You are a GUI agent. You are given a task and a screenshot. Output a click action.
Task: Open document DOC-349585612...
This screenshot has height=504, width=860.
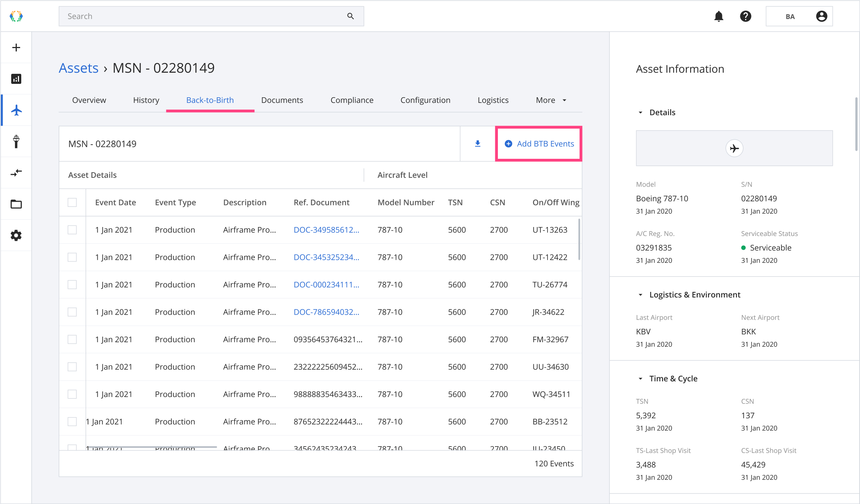pos(326,230)
